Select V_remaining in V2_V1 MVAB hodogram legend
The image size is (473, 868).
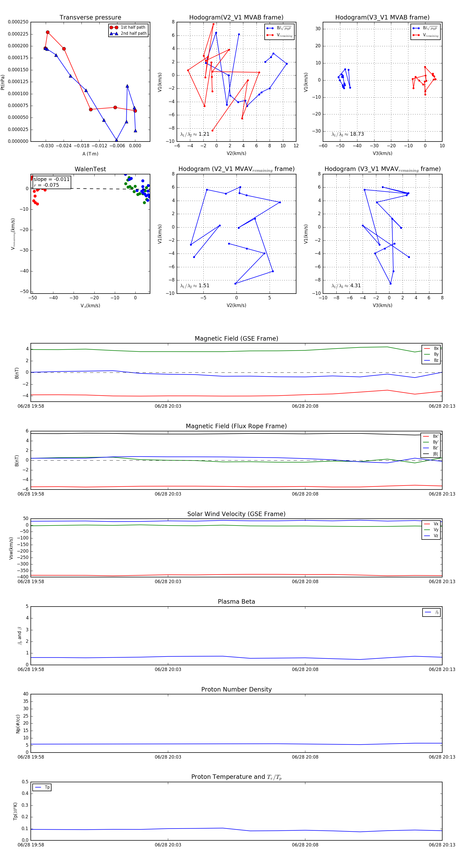(279, 35)
